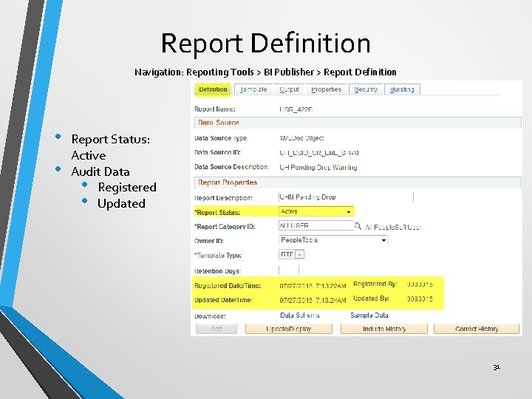This screenshot has width=532, height=399.
Task: Download the Data Schema link
Action: tap(300, 316)
